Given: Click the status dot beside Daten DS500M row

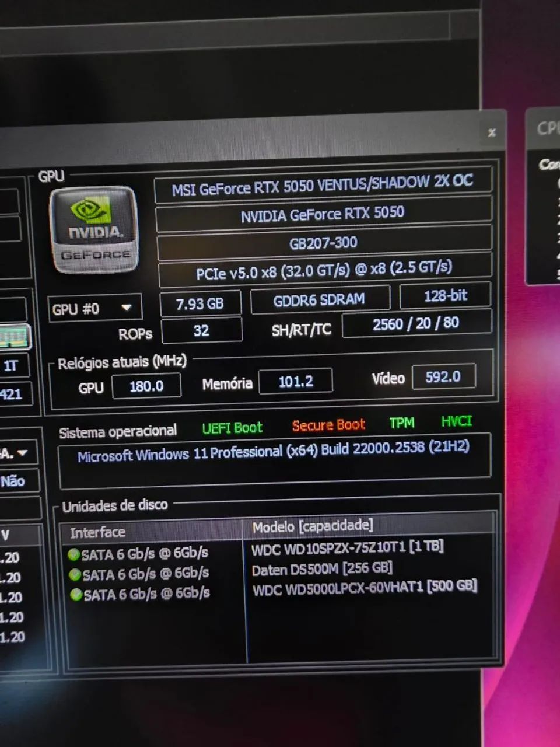Looking at the screenshot, I should coord(75,575).
